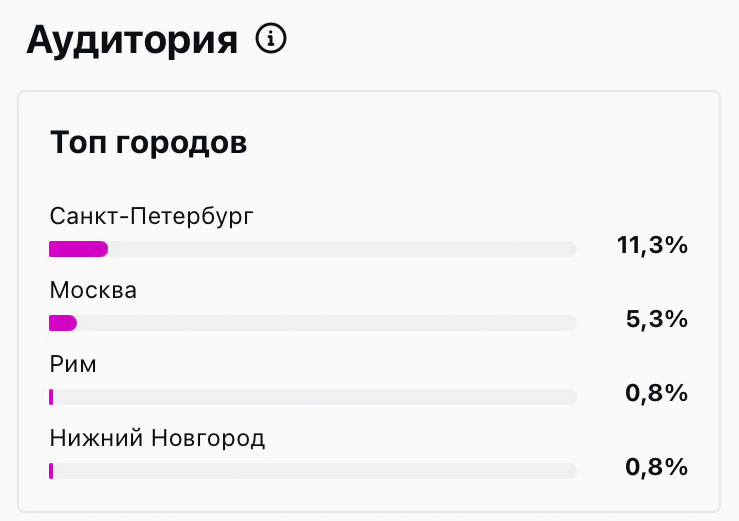The height and width of the screenshot is (521, 739).
Task: Click empty space right of Топ городов title
Action: coord(480,142)
